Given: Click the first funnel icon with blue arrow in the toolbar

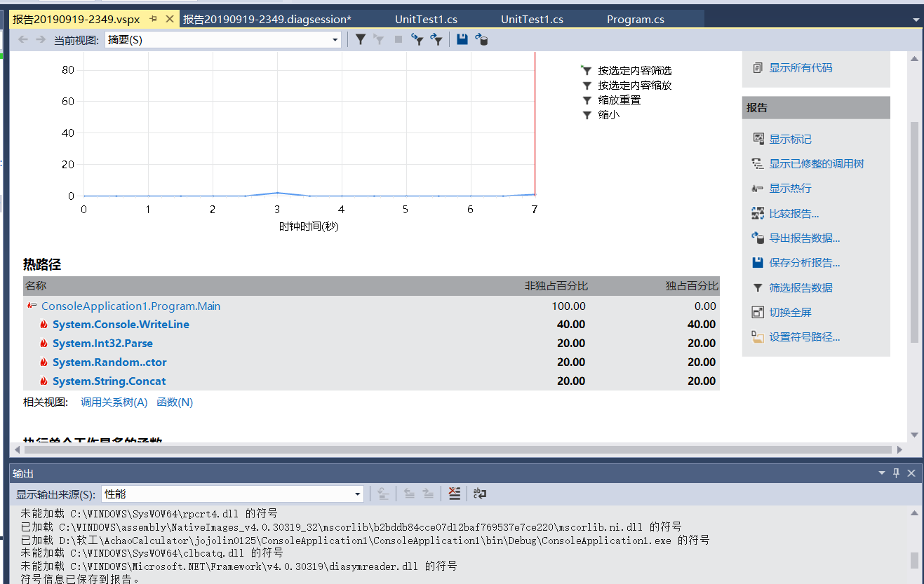Looking at the screenshot, I should click(x=417, y=40).
